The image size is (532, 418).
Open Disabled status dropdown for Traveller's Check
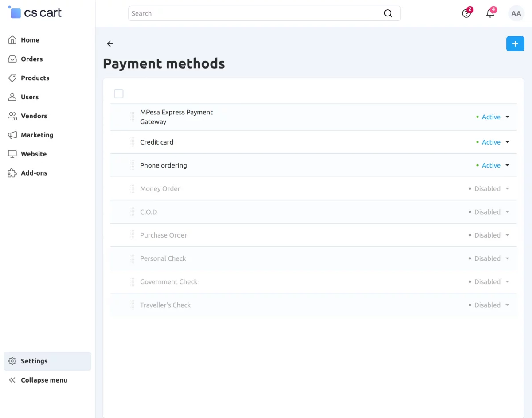(489, 305)
